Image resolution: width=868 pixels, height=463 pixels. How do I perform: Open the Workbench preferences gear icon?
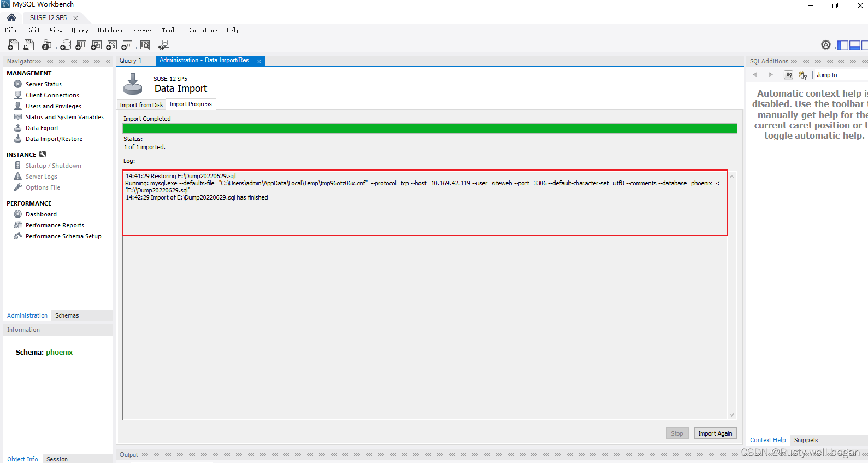pos(826,45)
